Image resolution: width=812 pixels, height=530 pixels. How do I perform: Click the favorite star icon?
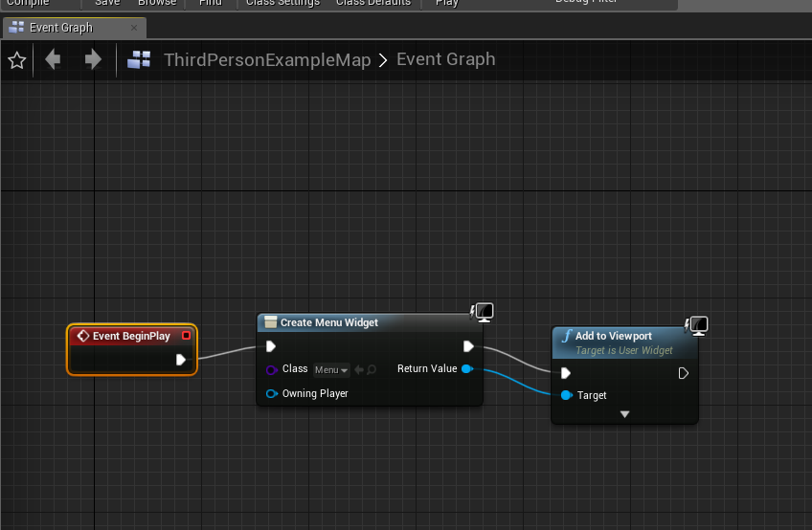click(17, 60)
